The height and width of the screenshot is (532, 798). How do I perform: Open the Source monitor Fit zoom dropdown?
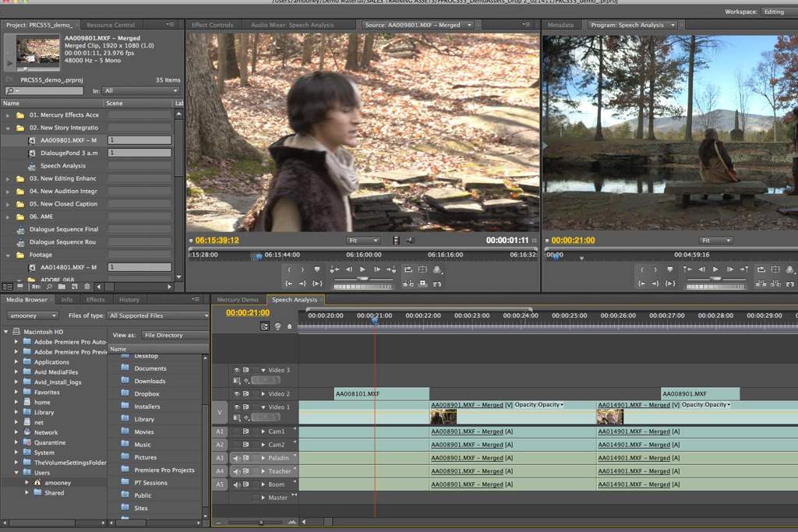363,241
